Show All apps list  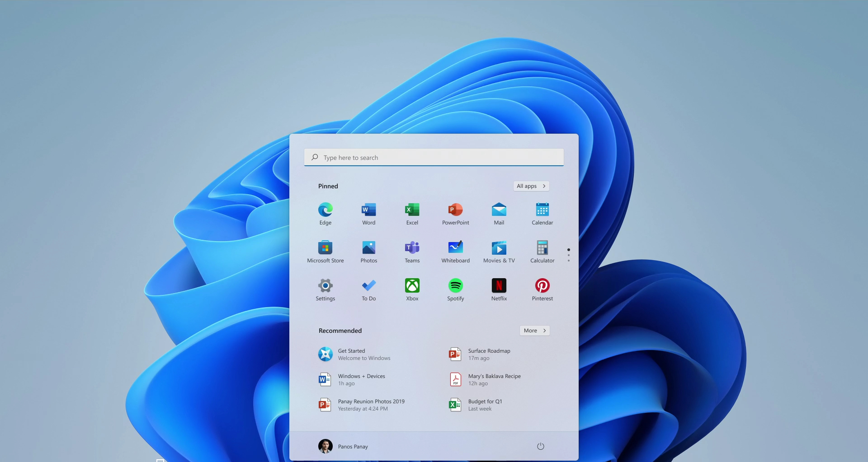coord(531,186)
